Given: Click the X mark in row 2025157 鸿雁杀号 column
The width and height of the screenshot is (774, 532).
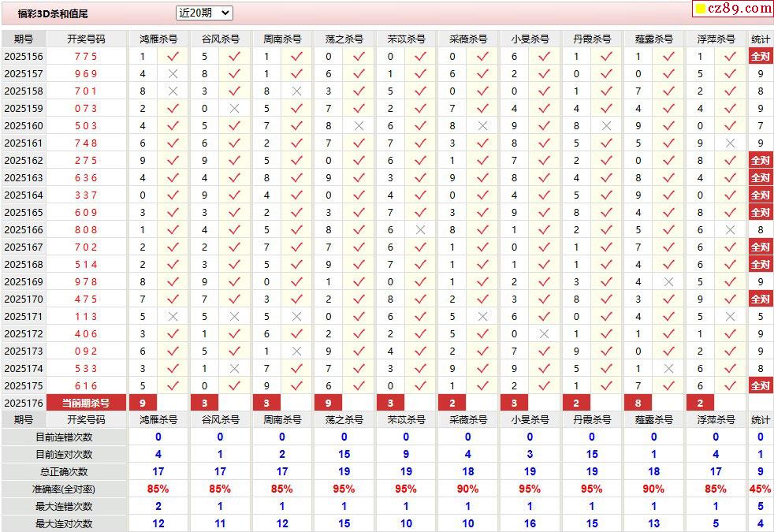Looking at the screenshot, I should click(x=173, y=74).
